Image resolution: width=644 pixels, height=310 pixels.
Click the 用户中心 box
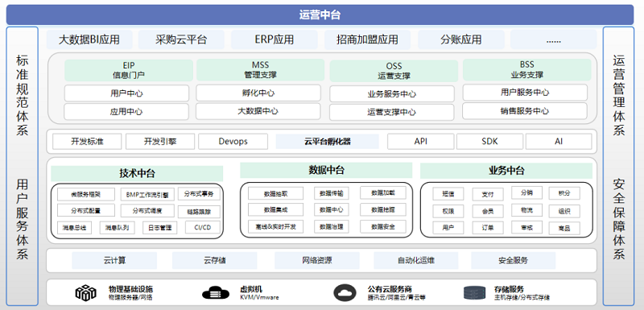[126, 93]
